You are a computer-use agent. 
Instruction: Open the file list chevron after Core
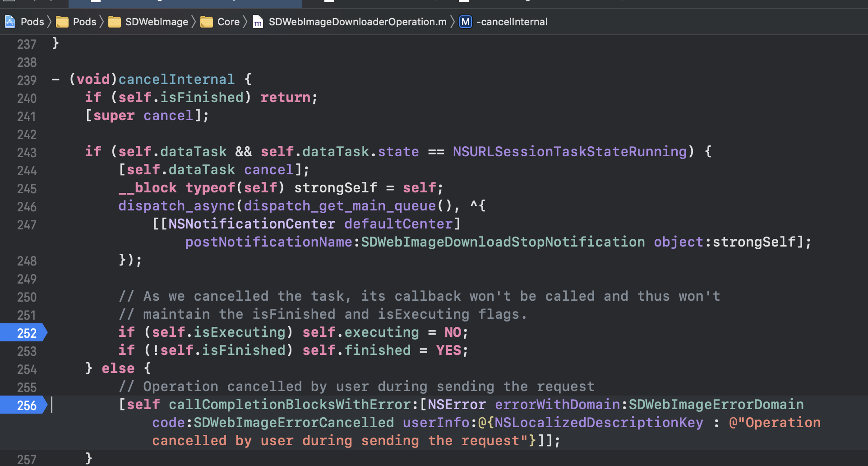pyautogui.click(x=246, y=21)
